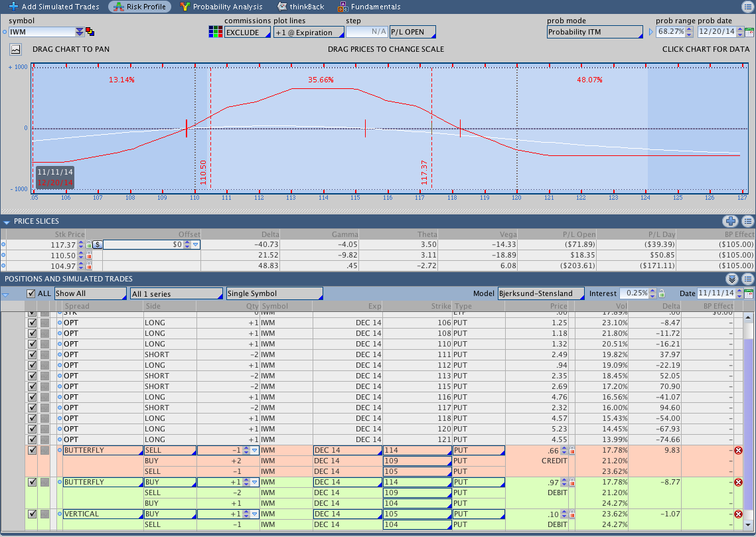Open the prob date calendar icon
This screenshot has height=537, width=756.
749,33
